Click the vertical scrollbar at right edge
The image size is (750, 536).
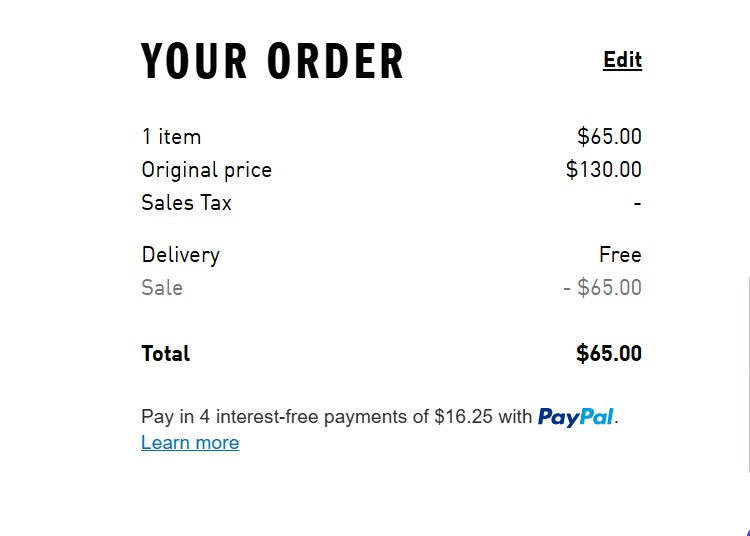(x=747, y=372)
